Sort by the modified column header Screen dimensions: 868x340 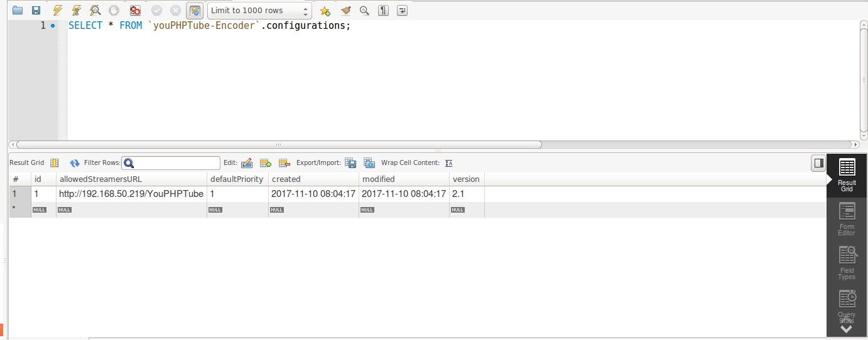coord(404,179)
